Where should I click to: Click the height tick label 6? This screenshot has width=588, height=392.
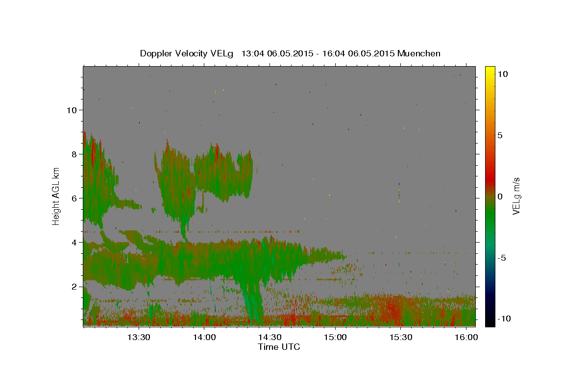tap(74, 198)
